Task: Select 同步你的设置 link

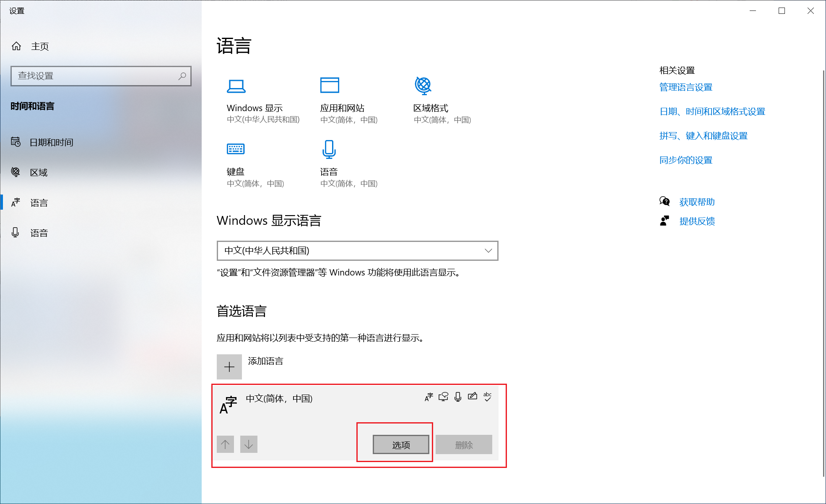Action: (x=685, y=160)
